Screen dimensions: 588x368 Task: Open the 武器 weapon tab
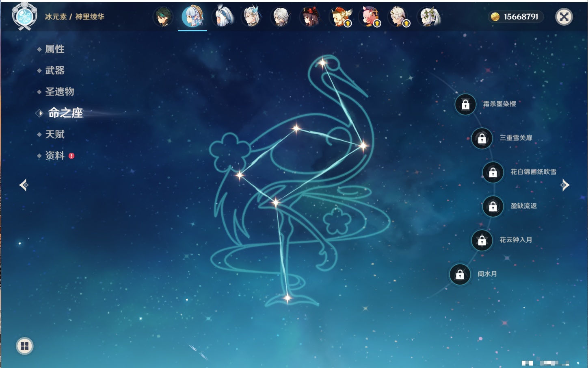tap(54, 70)
